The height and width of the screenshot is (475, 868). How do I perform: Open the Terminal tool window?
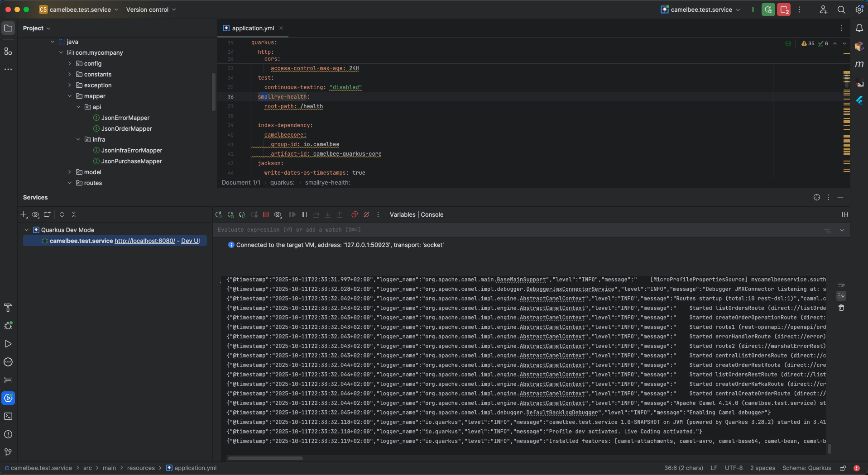tap(8, 416)
